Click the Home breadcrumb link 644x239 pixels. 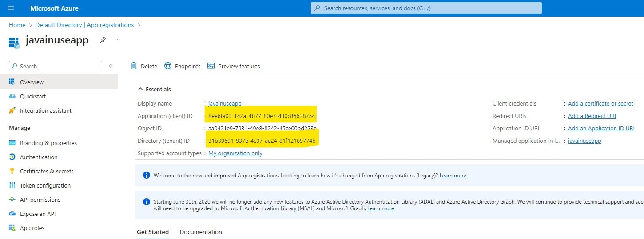click(17, 25)
